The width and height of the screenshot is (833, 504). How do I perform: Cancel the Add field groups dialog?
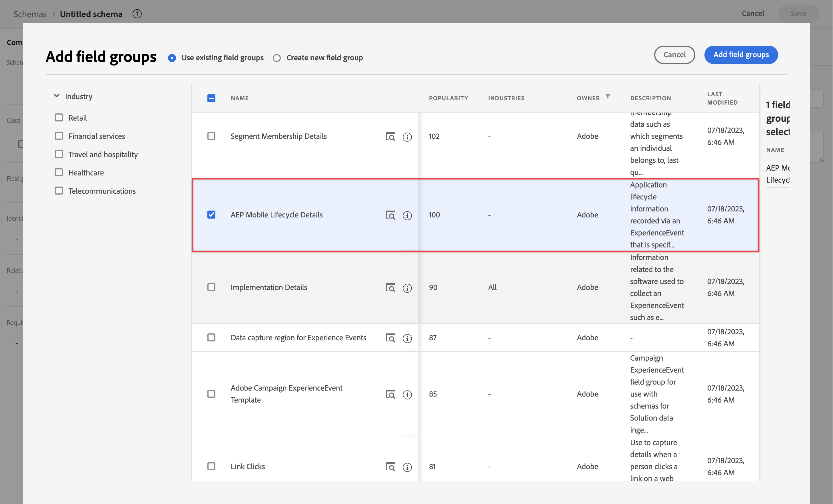(674, 55)
